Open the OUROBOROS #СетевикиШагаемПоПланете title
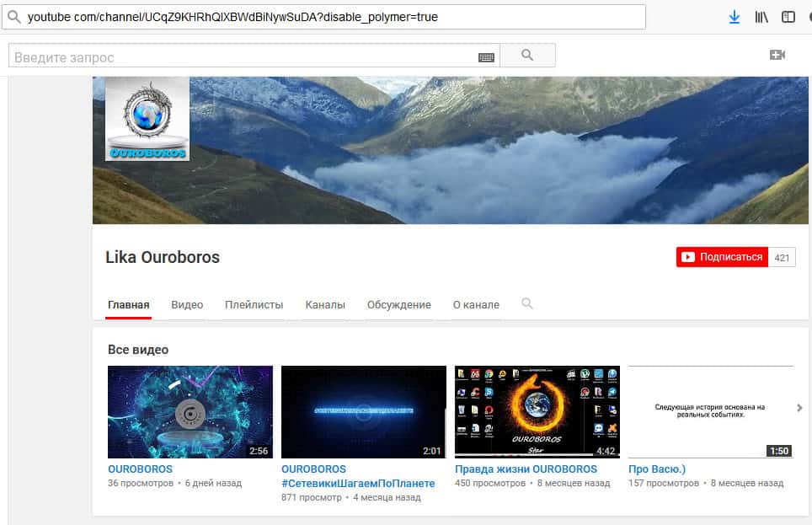The width and height of the screenshot is (812, 525). 358,476
